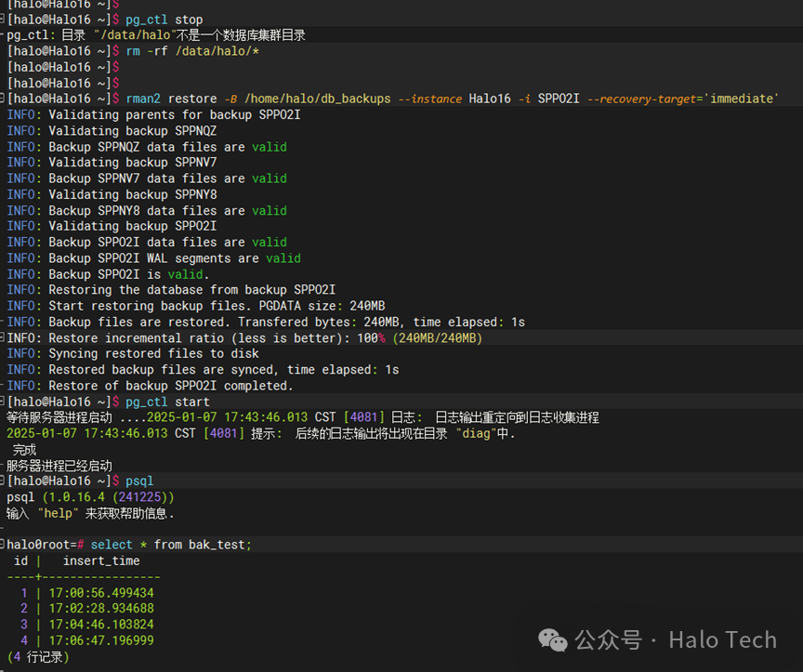Collapse the fold marker beside "rman2 restore" command
The image size is (803, 672).
click(2, 98)
